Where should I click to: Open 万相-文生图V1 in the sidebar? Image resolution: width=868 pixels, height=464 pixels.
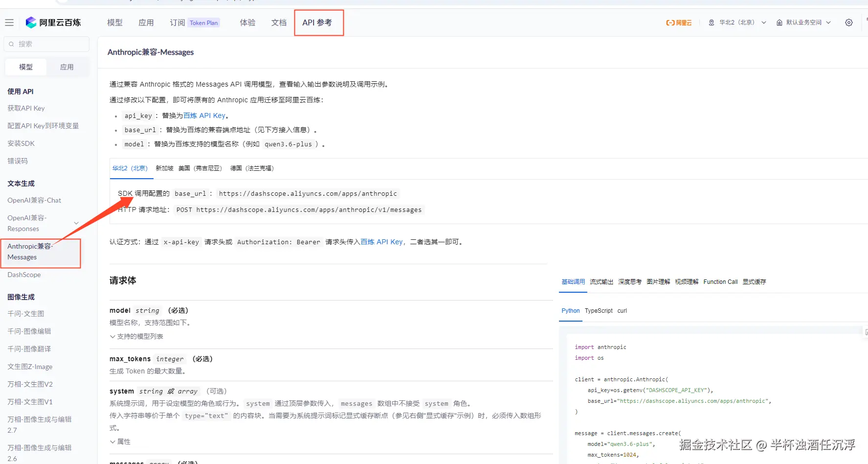(x=30, y=402)
